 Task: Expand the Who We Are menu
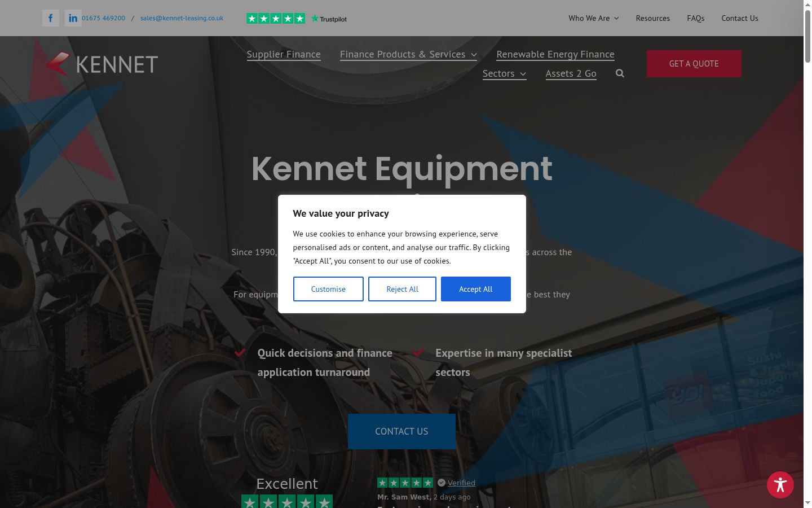593,18
